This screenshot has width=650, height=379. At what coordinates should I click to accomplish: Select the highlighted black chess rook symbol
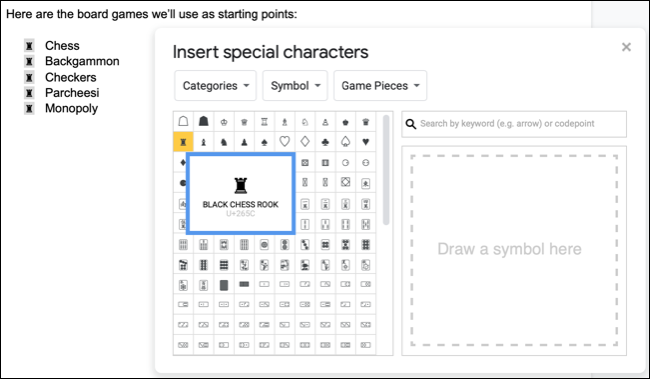click(x=183, y=142)
